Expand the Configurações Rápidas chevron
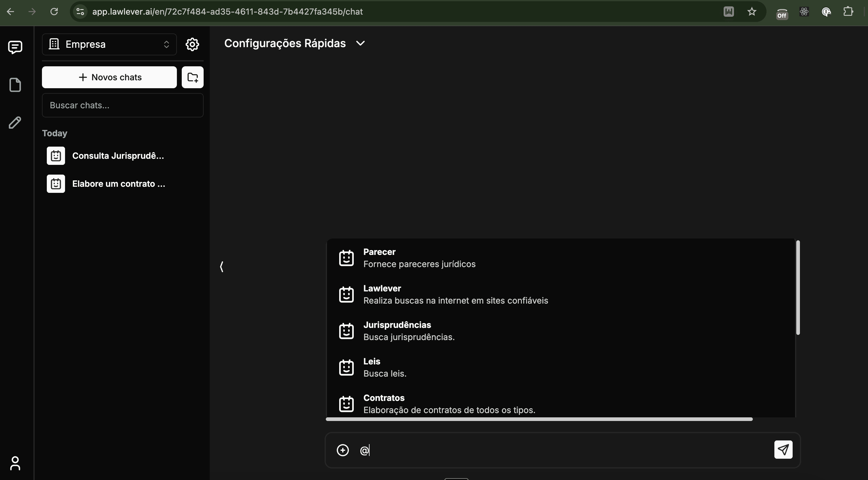Viewport: 868px width, 480px height. (x=360, y=43)
